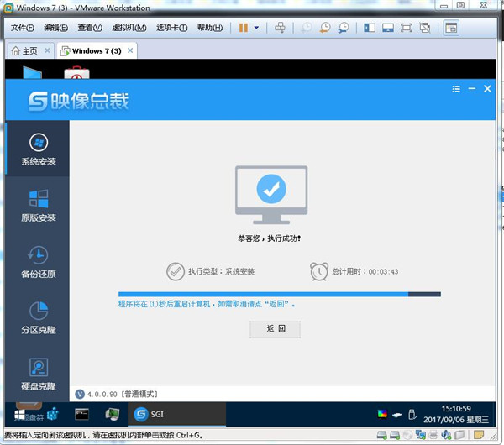Open the 文件(F) menu
The image size is (504, 445).
coord(23,28)
